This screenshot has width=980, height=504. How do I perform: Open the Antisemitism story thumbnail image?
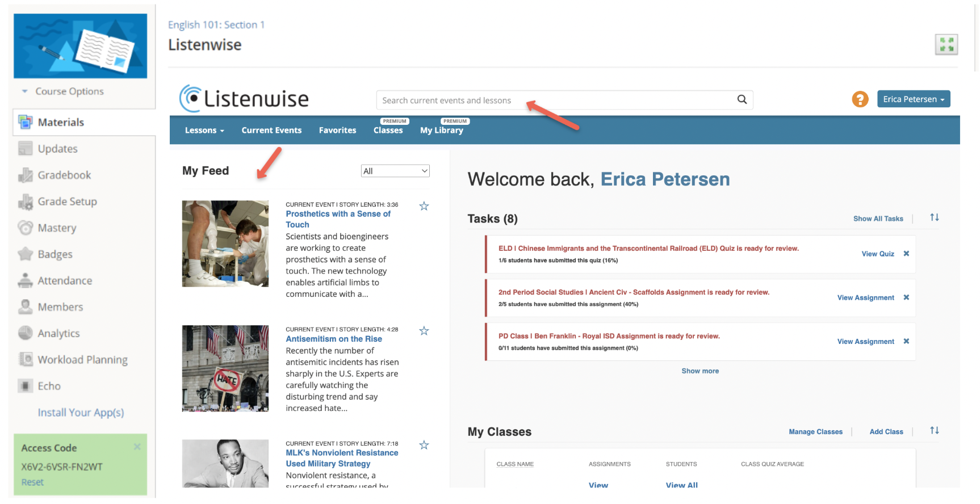pyautogui.click(x=225, y=368)
